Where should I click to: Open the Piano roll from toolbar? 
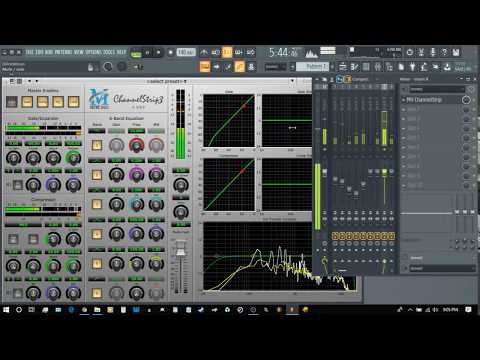click(354, 67)
